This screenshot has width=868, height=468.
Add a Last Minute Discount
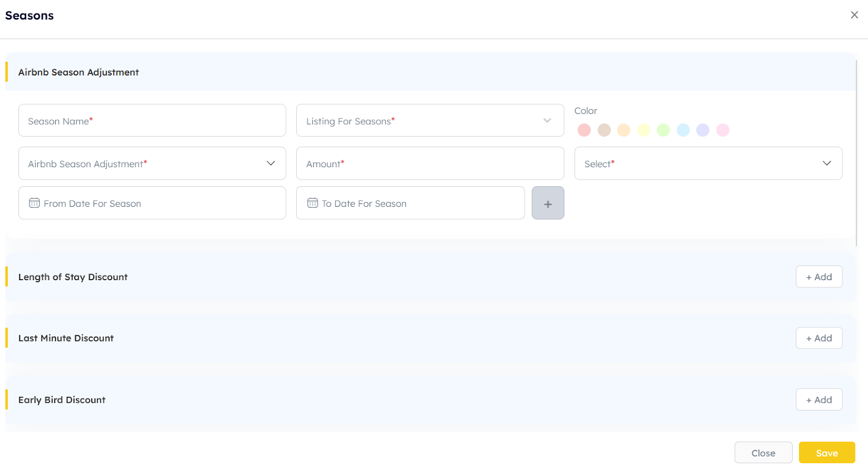(x=819, y=338)
